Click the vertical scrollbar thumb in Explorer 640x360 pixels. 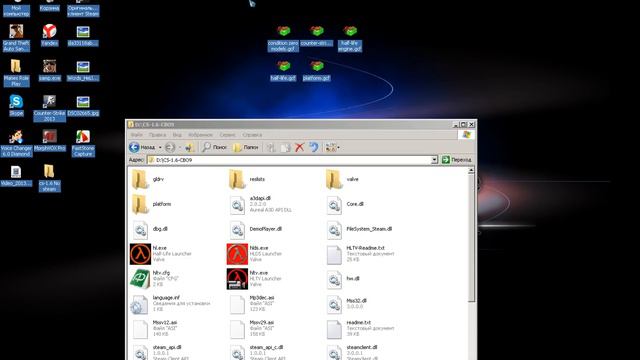pyautogui.click(x=471, y=239)
